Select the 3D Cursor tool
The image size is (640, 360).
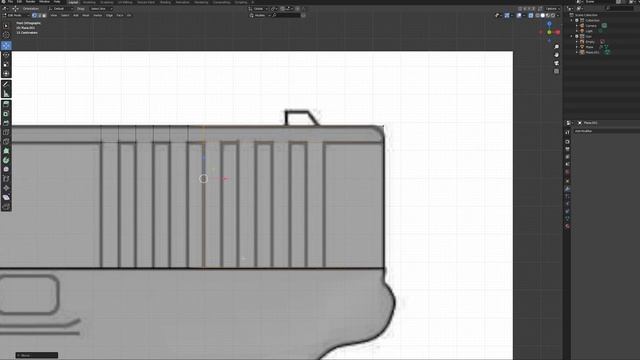pyautogui.click(x=6, y=35)
